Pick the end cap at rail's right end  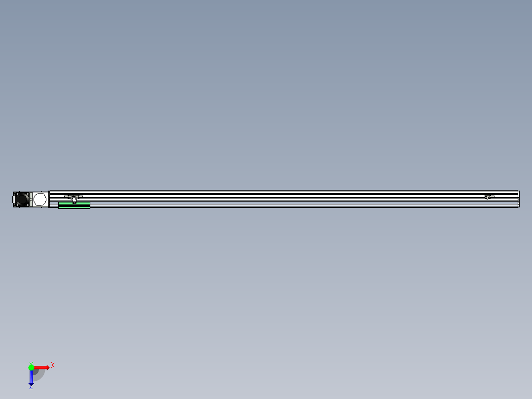click(x=519, y=199)
